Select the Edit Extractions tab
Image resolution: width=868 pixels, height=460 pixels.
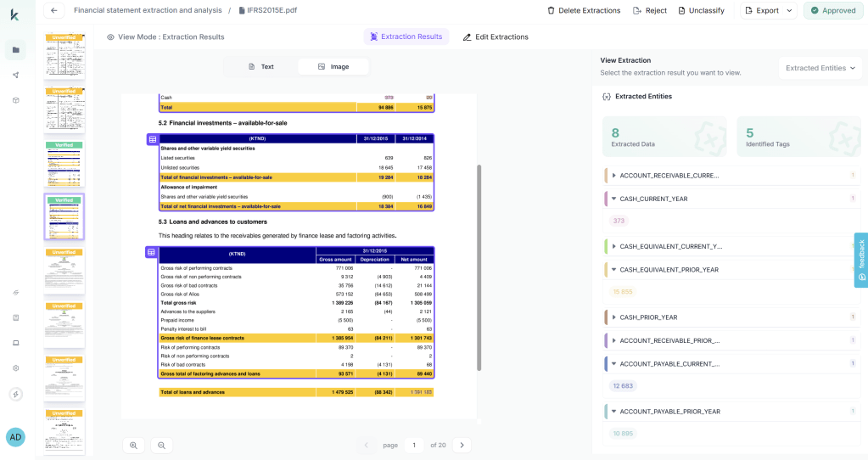[x=496, y=36]
